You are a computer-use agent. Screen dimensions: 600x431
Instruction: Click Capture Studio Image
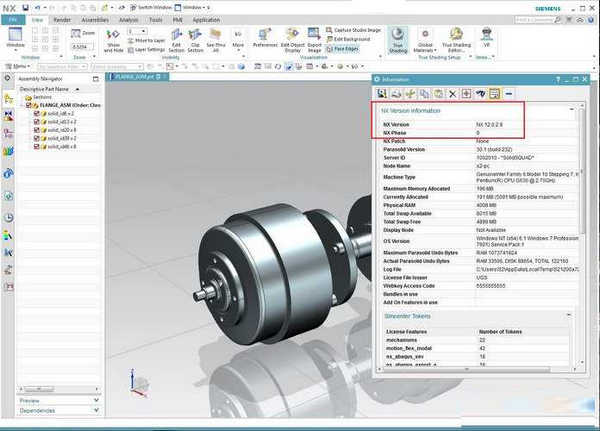click(354, 30)
